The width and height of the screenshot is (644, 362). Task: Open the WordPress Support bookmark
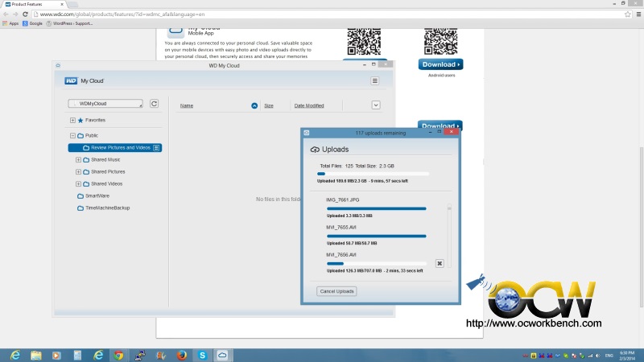click(x=69, y=23)
